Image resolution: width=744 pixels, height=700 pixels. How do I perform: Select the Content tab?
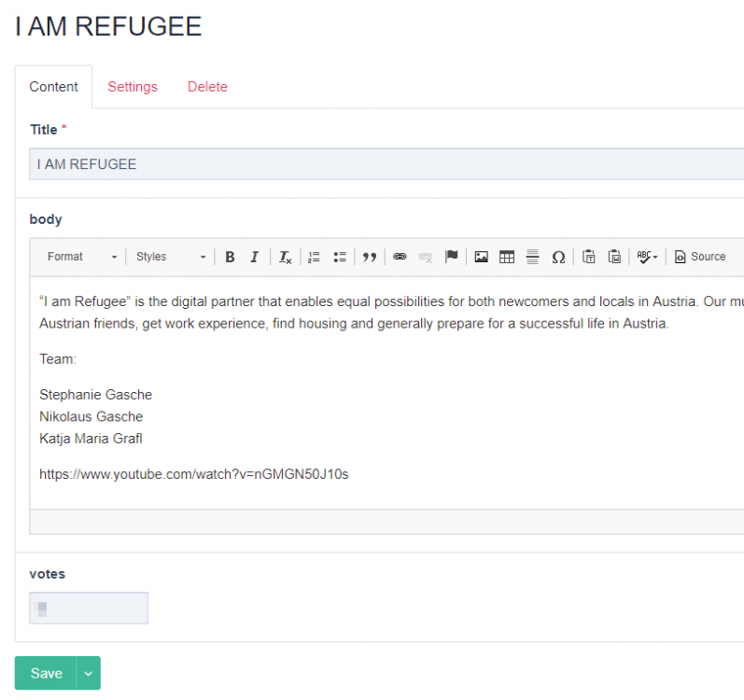tap(53, 87)
